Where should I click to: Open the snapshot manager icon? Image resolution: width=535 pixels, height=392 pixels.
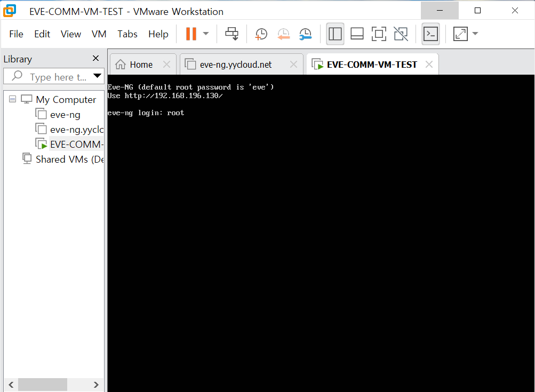click(306, 34)
